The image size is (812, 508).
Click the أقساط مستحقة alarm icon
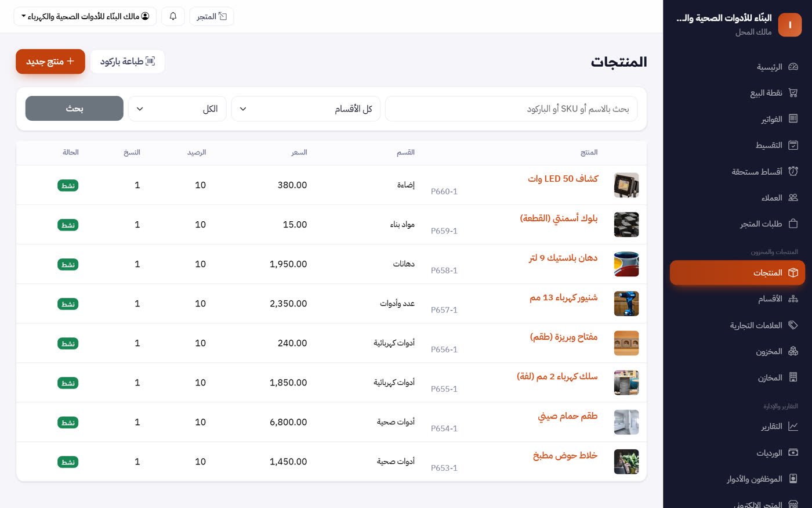point(793,171)
